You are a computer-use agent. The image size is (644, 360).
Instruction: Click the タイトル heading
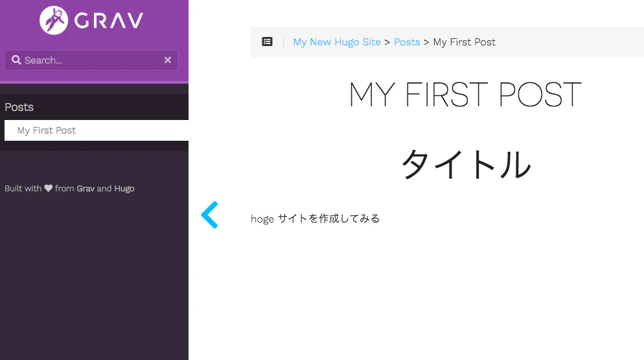click(x=466, y=164)
